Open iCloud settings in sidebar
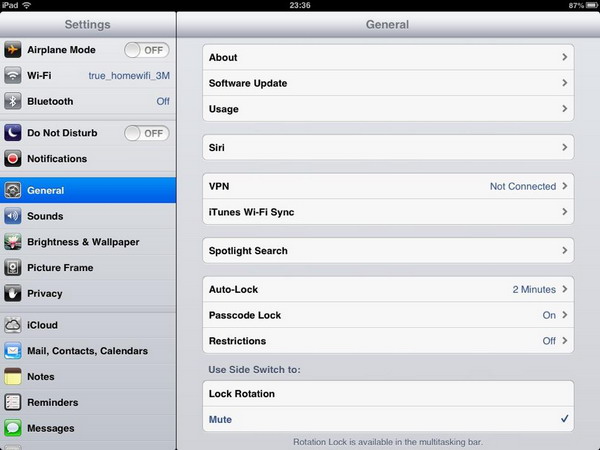The height and width of the screenshot is (450, 600). click(x=88, y=325)
